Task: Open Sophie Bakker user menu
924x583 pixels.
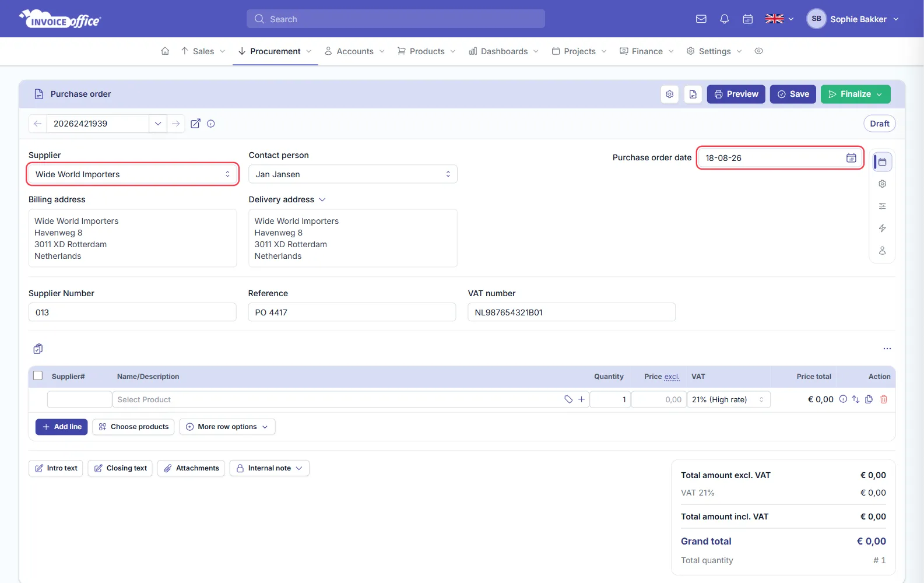Action: point(853,19)
